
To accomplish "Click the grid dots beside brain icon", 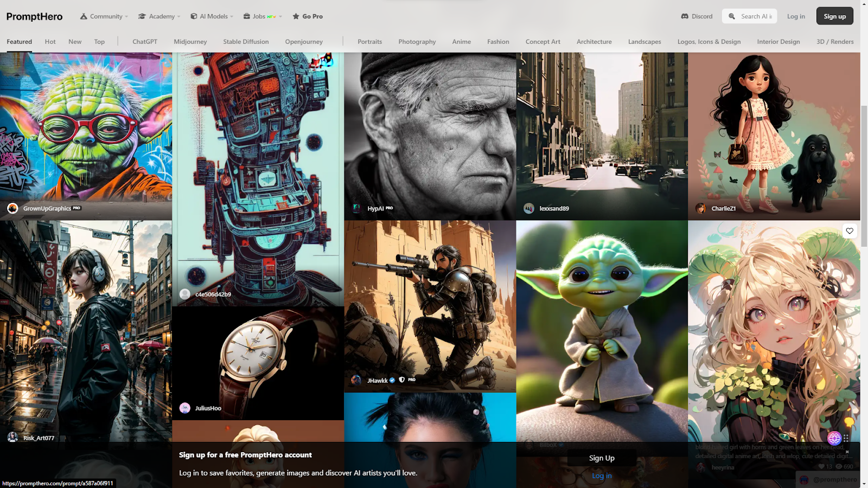I will pyautogui.click(x=846, y=438).
